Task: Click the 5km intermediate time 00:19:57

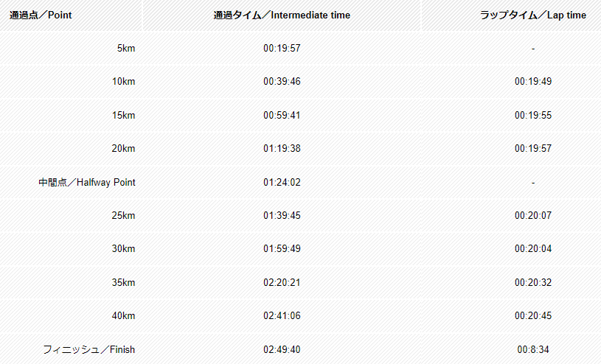Action: pyautogui.click(x=282, y=49)
